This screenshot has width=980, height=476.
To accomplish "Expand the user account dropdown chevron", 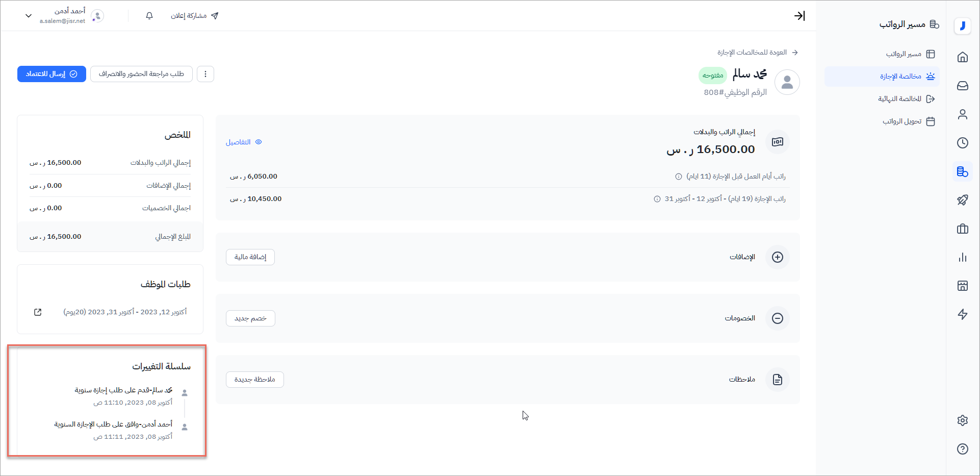I will 29,16.
